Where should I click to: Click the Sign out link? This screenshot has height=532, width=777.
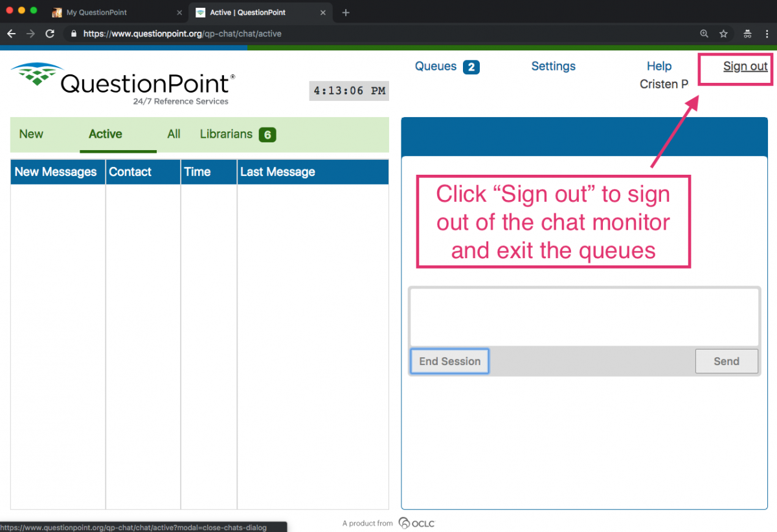pyautogui.click(x=745, y=66)
